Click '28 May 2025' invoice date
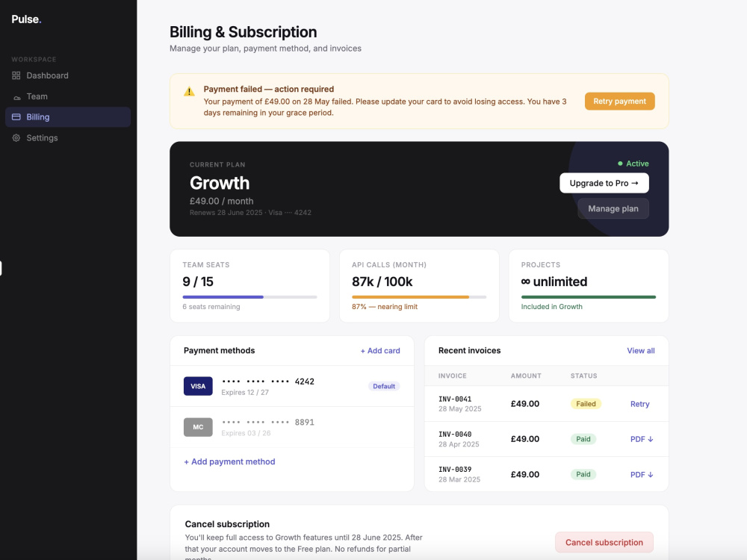This screenshot has width=747, height=560. (459, 408)
